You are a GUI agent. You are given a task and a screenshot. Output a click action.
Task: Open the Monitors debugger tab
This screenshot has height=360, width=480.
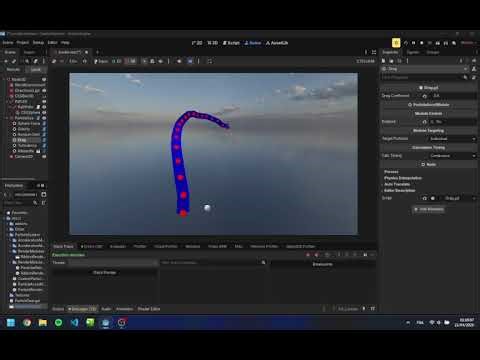click(x=193, y=247)
